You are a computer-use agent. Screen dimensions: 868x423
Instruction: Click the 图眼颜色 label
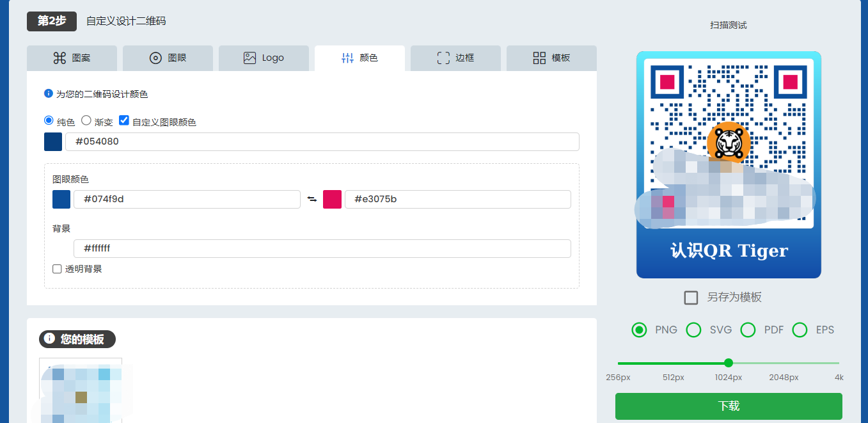(x=70, y=179)
